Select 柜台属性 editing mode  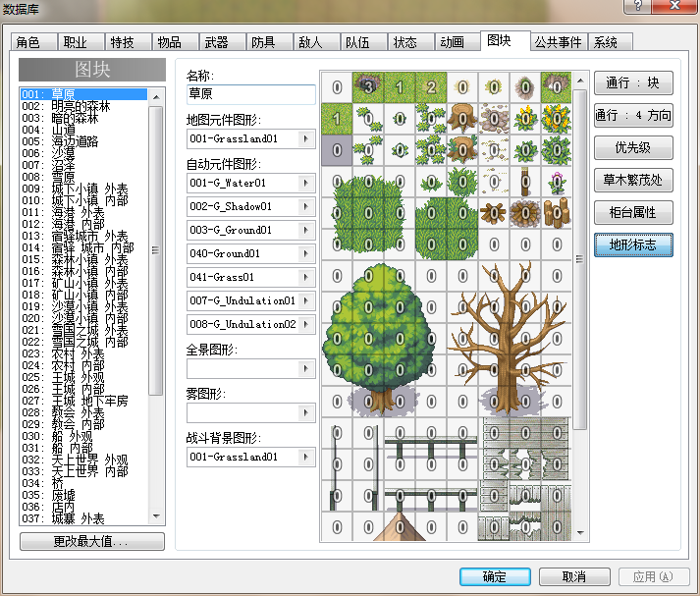[633, 212]
